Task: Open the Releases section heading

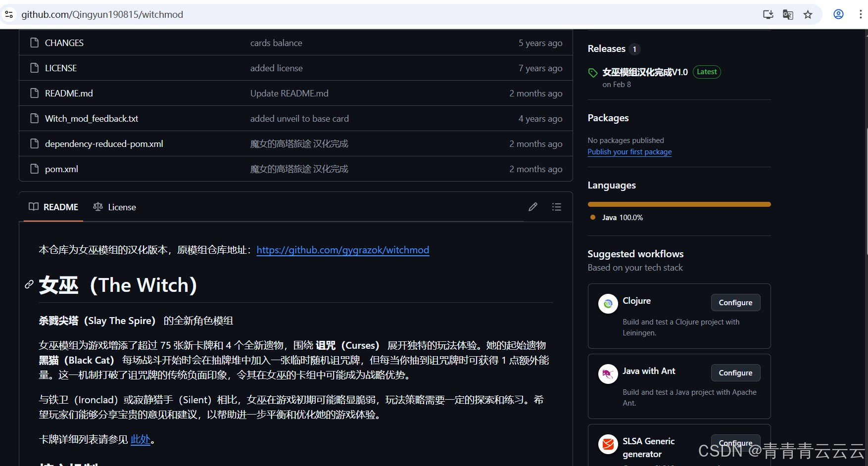Action: [x=607, y=48]
